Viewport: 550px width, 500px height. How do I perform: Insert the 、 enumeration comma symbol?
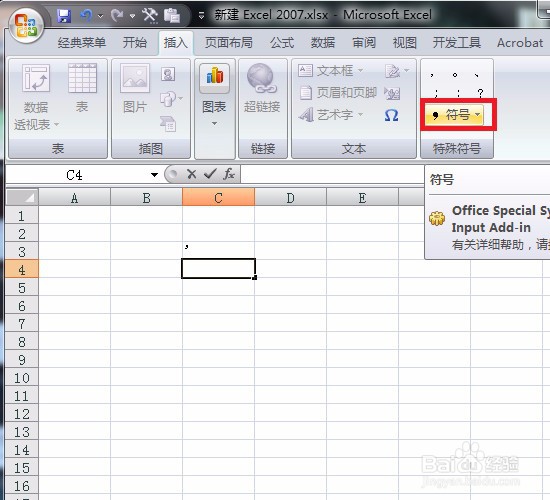tap(477, 75)
